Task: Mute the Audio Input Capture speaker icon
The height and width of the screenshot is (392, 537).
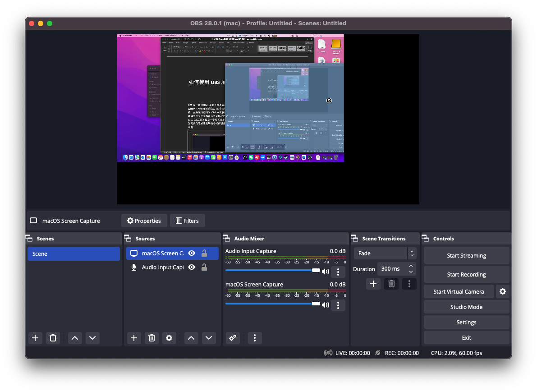Action: click(325, 272)
